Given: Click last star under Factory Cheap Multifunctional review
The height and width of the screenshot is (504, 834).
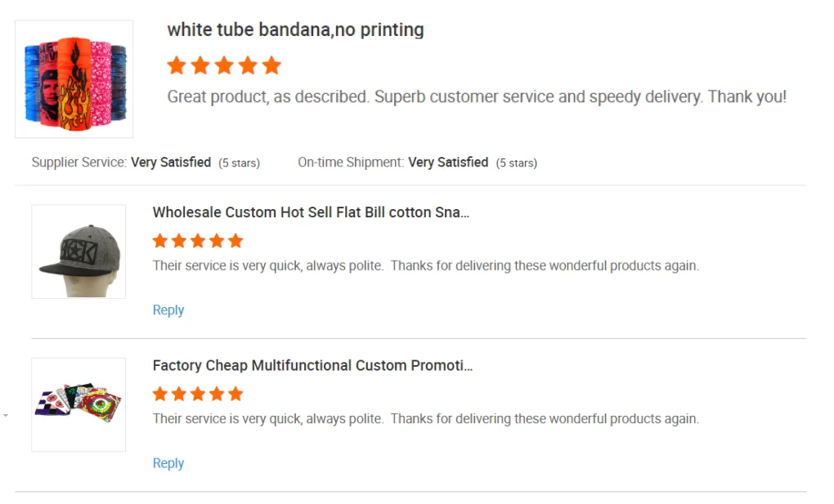Looking at the screenshot, I should click(x=235, y=395).
